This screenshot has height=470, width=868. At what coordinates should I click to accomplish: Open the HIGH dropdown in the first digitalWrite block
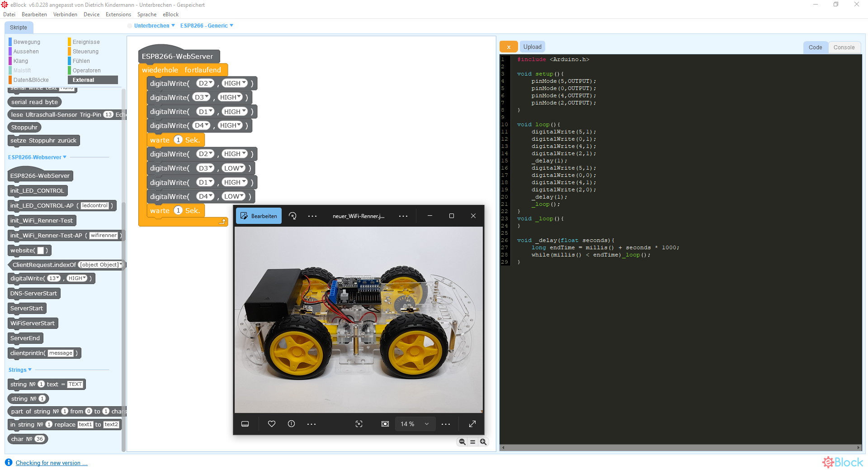click(x=234, y=83)
